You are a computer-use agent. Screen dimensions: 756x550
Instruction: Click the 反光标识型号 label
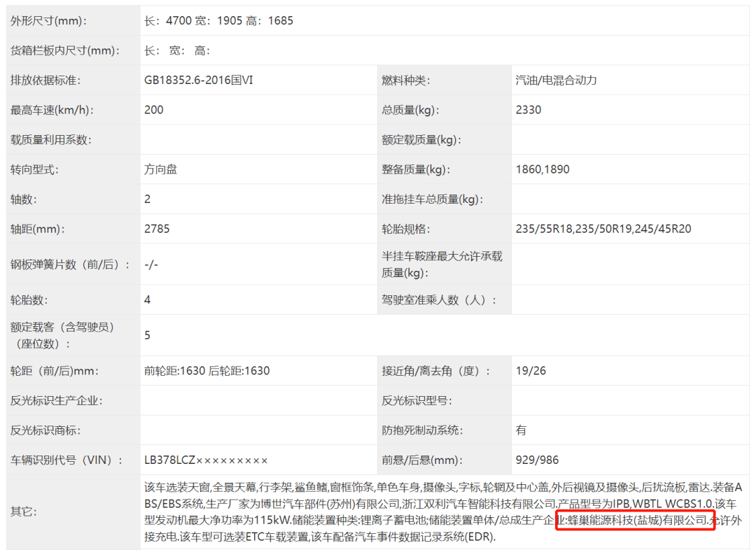416,401
